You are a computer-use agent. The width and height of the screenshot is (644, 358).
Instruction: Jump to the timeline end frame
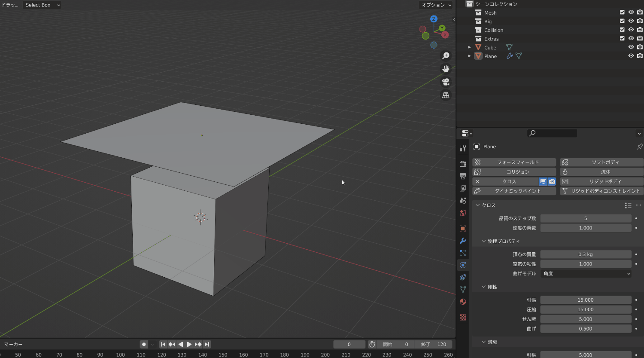207,344
